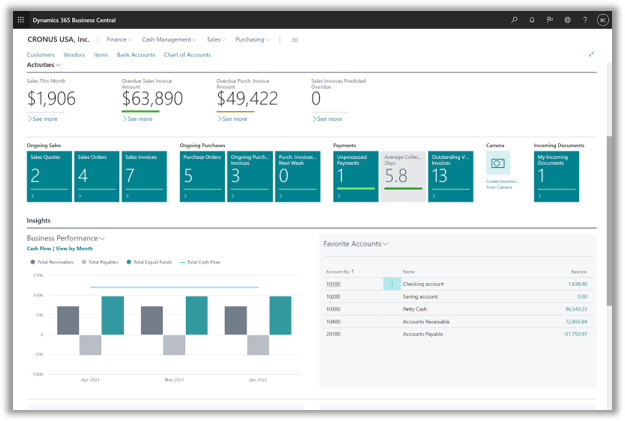Click the flag icon in header
This screenshot has width=625, height=421.
(x=550, y=20)
